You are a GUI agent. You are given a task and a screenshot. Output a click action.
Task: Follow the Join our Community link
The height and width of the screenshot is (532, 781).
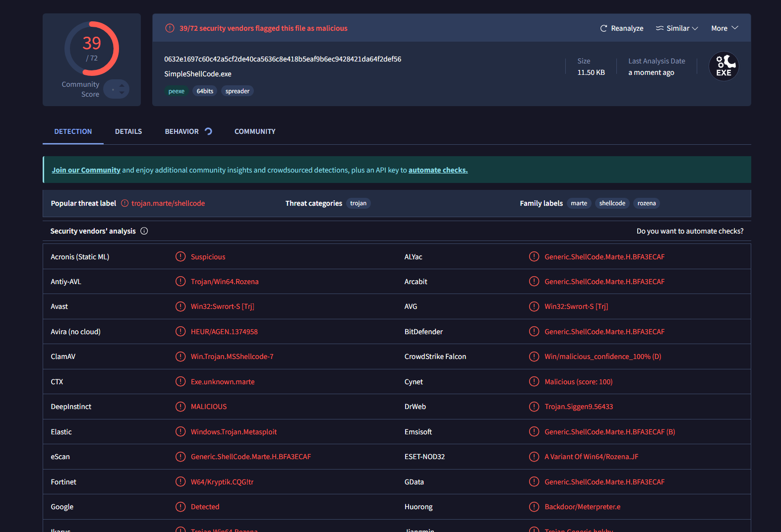click(86, 170)
